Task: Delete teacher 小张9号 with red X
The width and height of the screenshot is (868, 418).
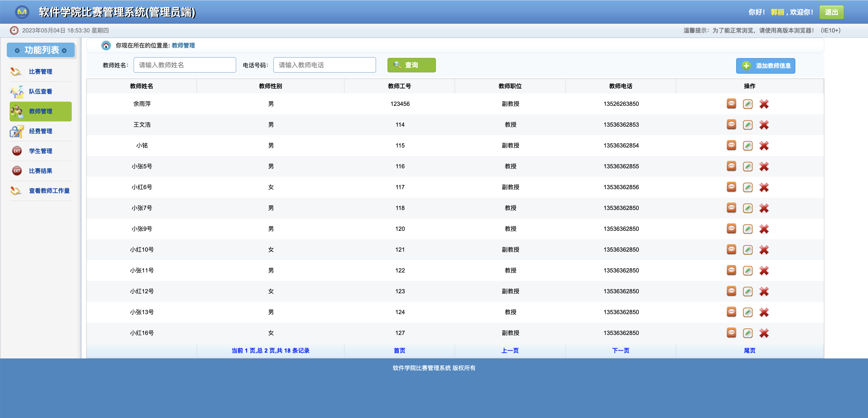Action: click(x=764, y=229)
